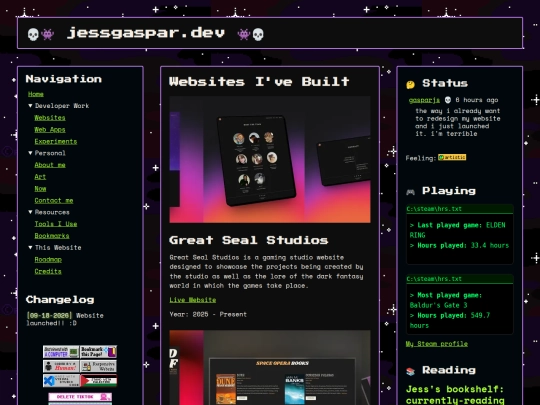Click the jessgaspar.dev site title
Image resolution: width=540 pixels, height=405 pixels.
(146, 33)
